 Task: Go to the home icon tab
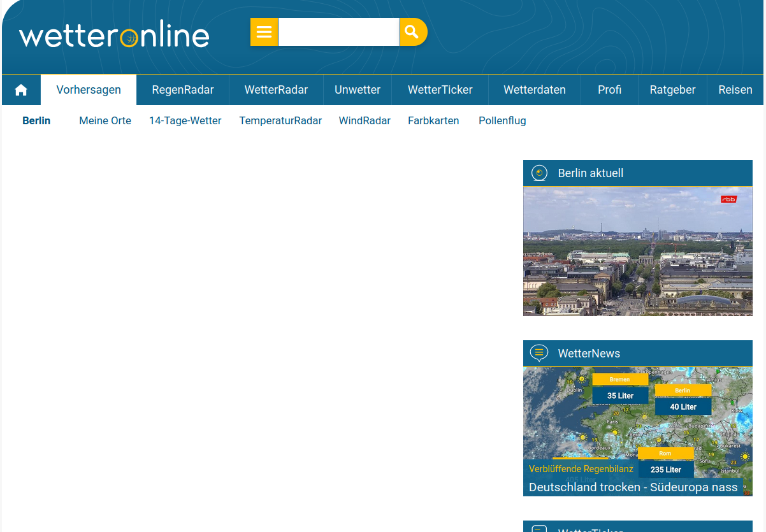[21, 90]
